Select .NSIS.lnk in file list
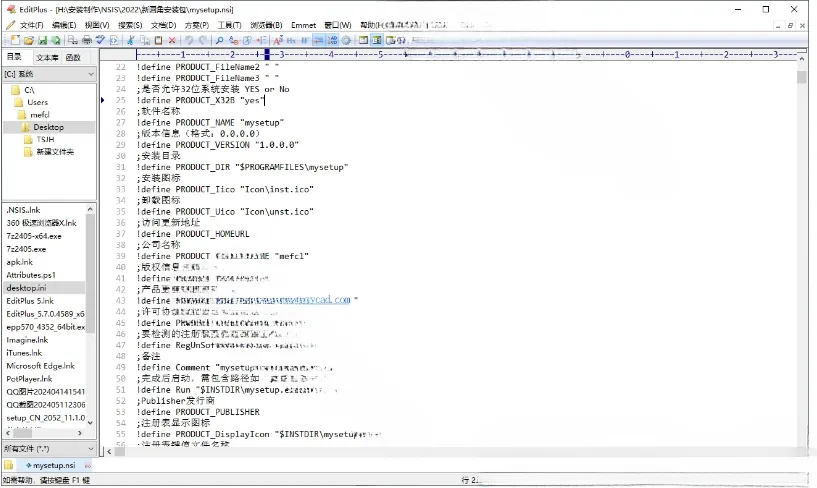The image size is (817, 488). point(23,210)
